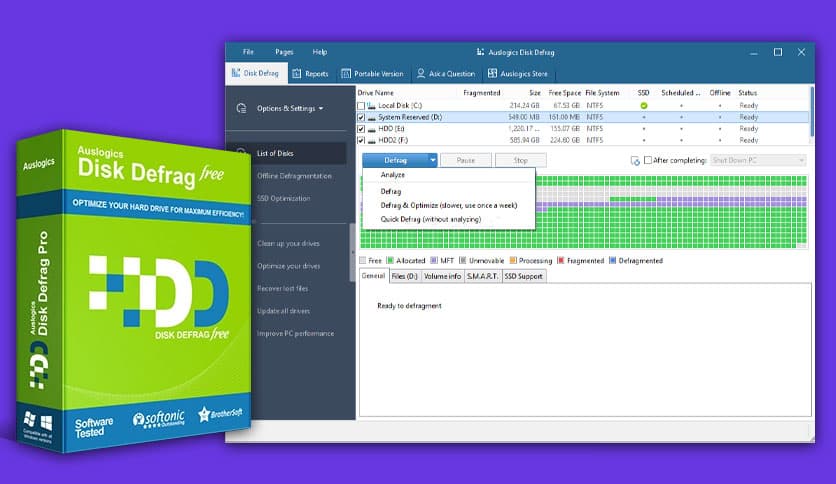Click the HDD2 (F:) drive icon

[x=371, y=141]
